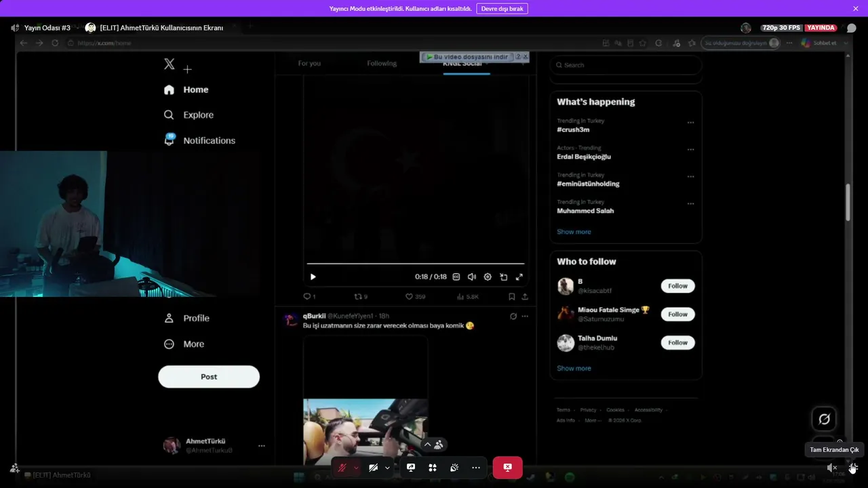Click the Yayın Odası #3 voice channel name
Viewport: 868px width, 488px height.
pyautogui.click(x=47, y=28)
